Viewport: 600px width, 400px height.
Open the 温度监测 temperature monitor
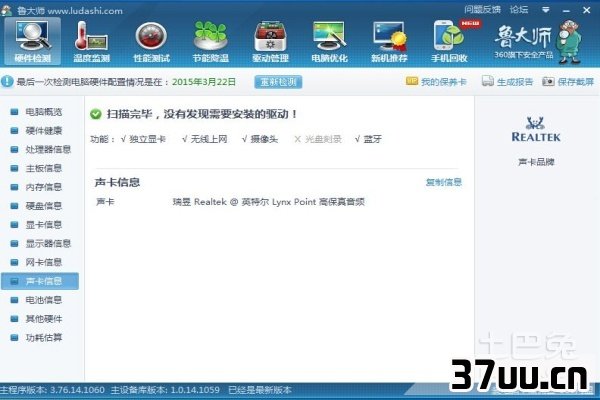click(91, 41)
